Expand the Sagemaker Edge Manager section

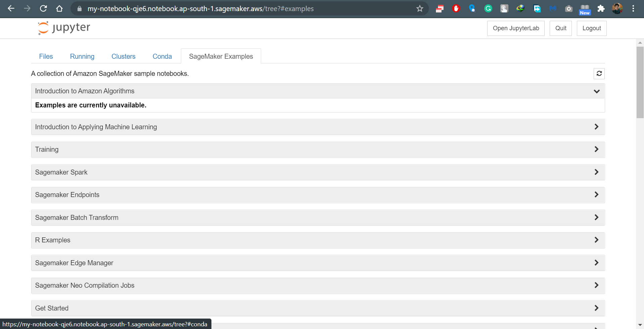pyautogui.click(x=318, y=263)
